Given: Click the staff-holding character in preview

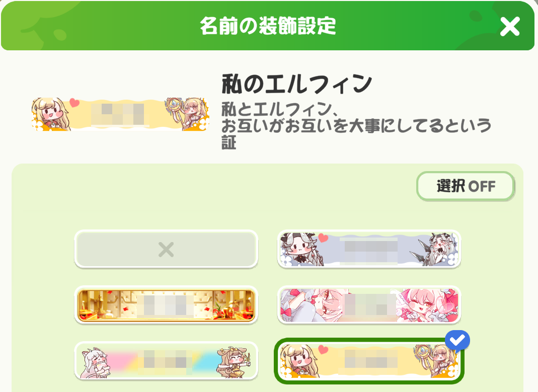Looking at the screenshot, I should point(189,114).
